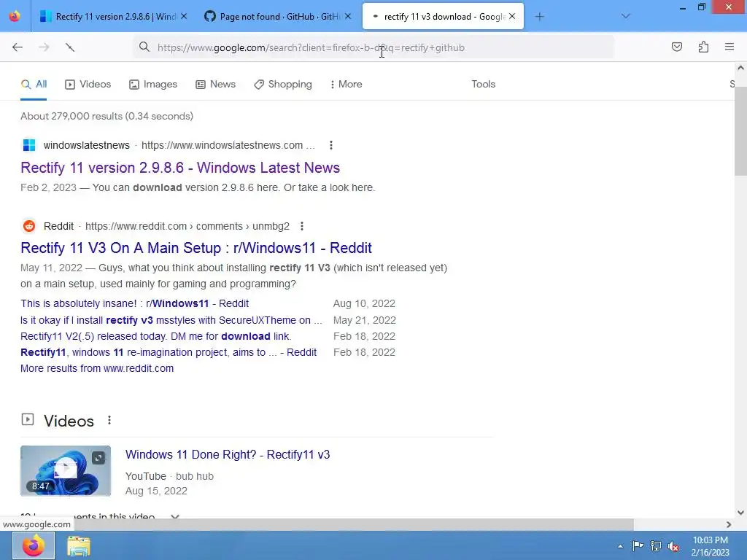Screen dimensions: 747x560
Task: Switch to Images search results
Action: tap(153, 85)
